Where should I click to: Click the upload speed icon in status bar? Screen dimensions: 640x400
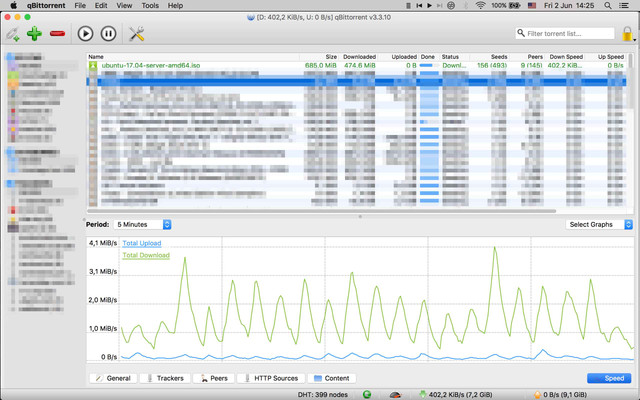point(538,395)
